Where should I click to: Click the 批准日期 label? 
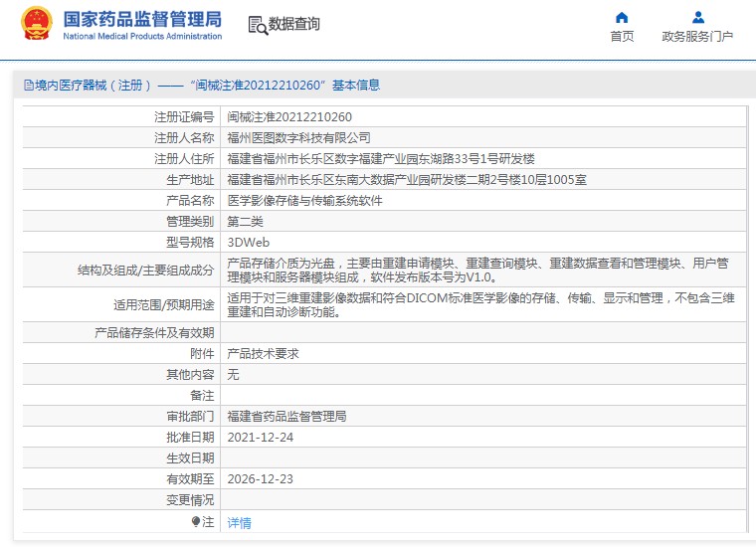190,438
